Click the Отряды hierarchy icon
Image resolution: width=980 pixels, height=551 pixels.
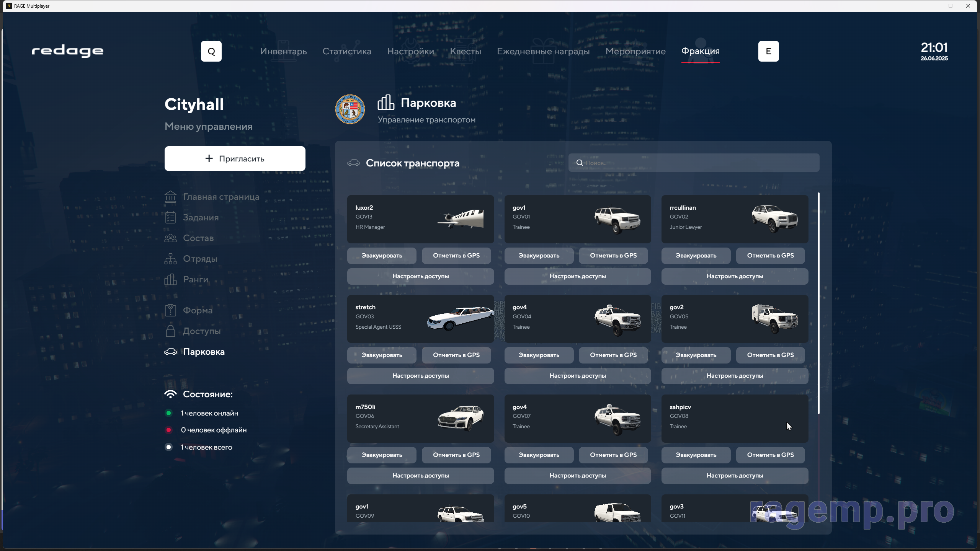point(170,259)
